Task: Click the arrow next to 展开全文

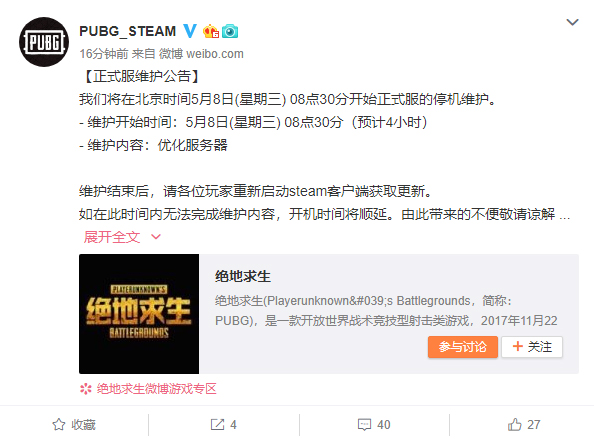Action: tap(156, 237)
